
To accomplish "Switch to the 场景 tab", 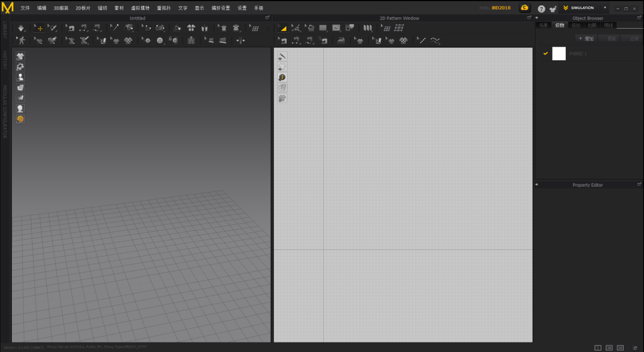I will point(543,26).
